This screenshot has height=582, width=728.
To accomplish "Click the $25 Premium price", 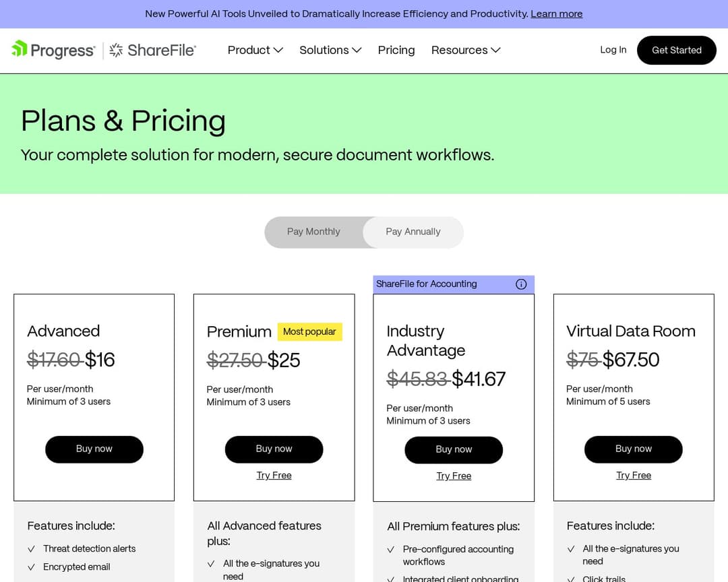I will coord(284,360).
